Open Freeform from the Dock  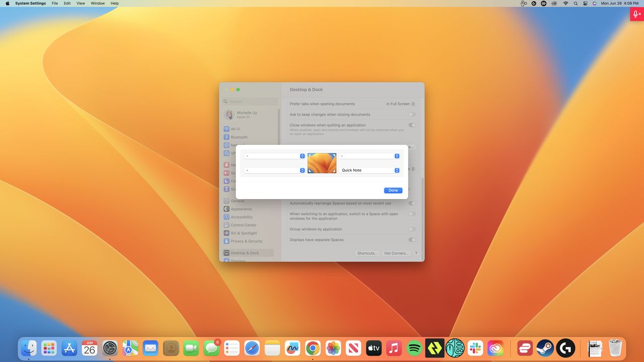[x=292, y=348]
